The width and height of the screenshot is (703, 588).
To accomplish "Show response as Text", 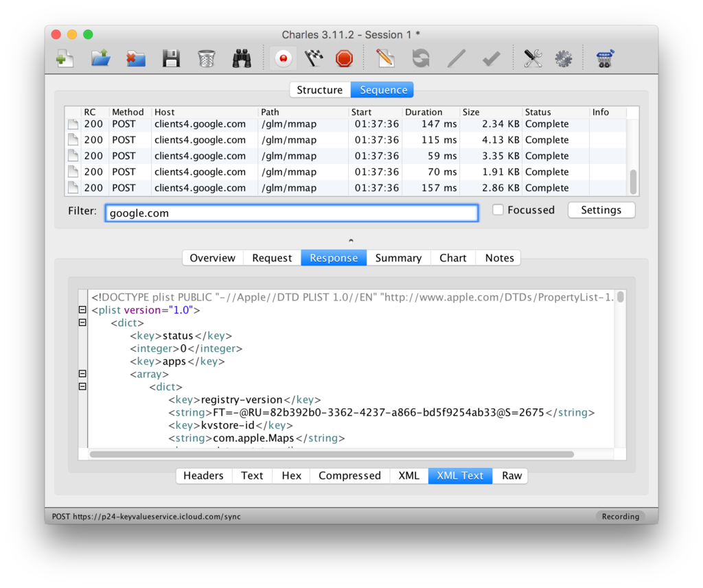I will coord(252,475).
